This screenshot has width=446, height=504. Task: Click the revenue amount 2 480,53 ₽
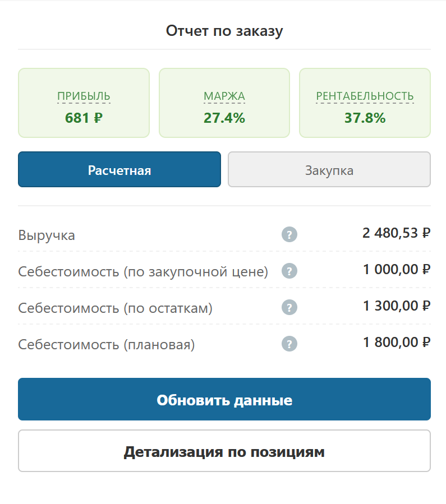click(x=396, y=234)
